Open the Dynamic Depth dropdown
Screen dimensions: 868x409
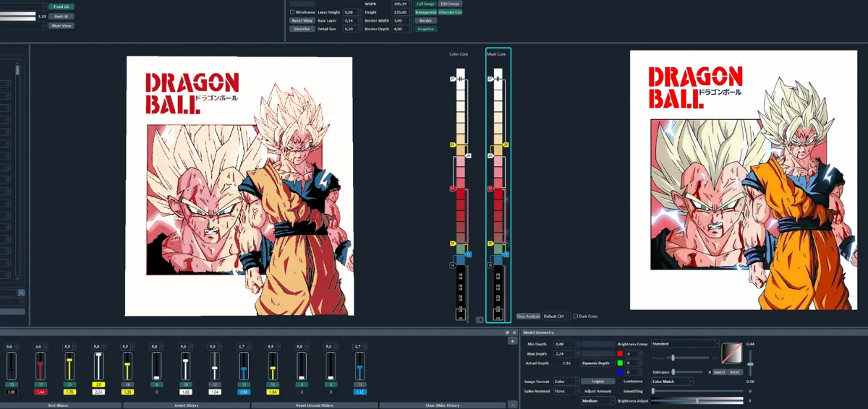tap(598, 363)
